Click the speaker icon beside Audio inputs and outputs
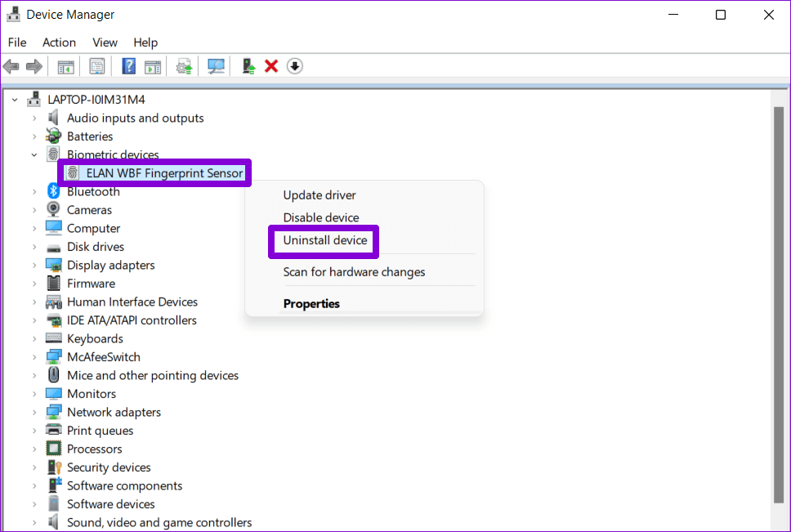 pos(53,118)
